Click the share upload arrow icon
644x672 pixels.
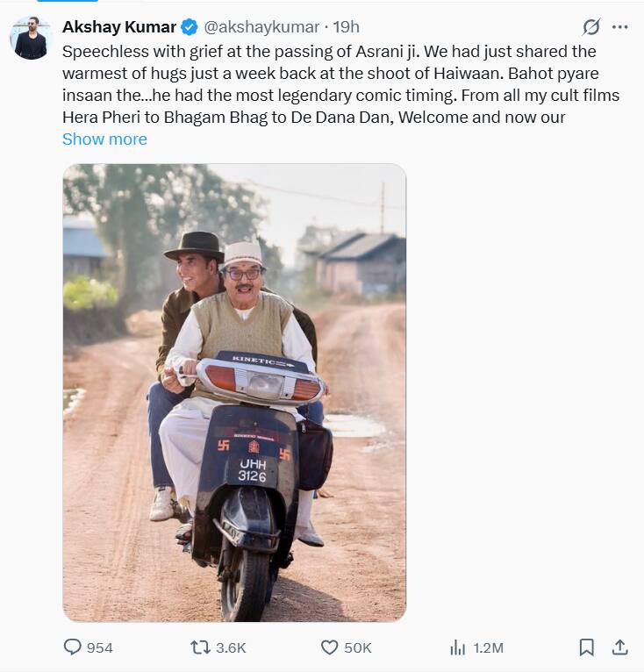(619, 647)
